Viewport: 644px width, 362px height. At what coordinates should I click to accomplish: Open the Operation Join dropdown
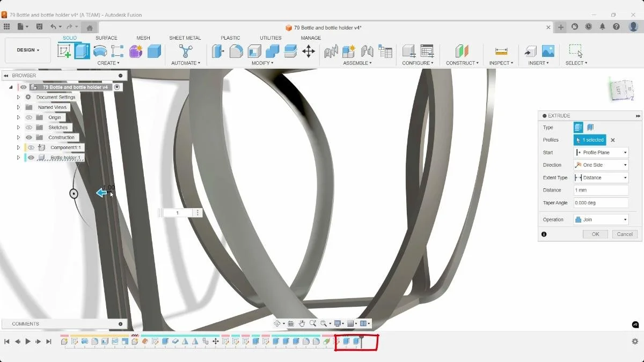[601, 219]
